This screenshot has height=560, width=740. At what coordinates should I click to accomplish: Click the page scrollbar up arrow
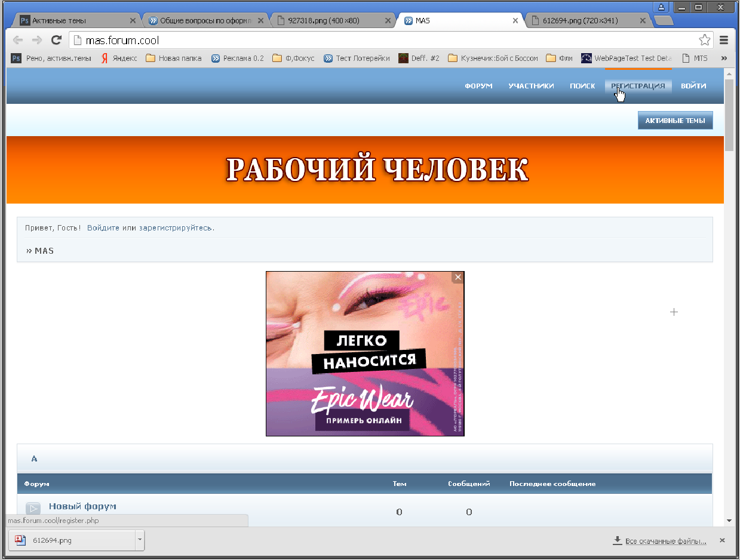click(x=729, y=73)
